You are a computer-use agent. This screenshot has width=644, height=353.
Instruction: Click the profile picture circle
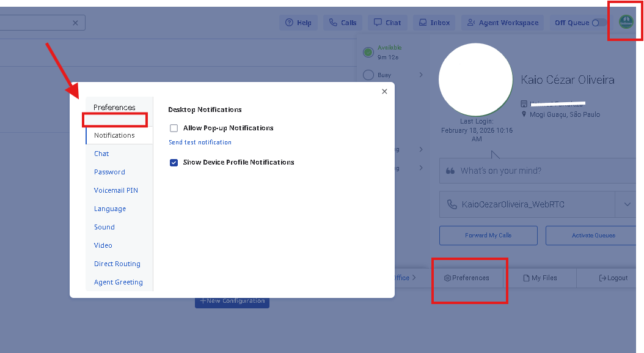(475, 80)
